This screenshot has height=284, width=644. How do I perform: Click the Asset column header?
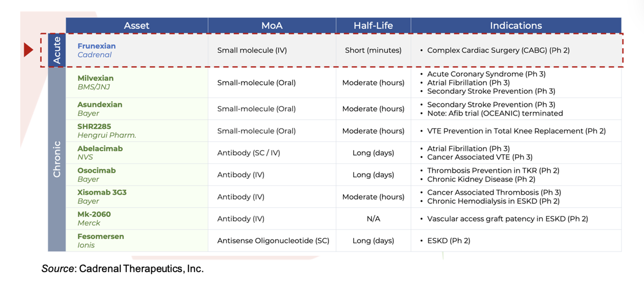tap(136, 26)
